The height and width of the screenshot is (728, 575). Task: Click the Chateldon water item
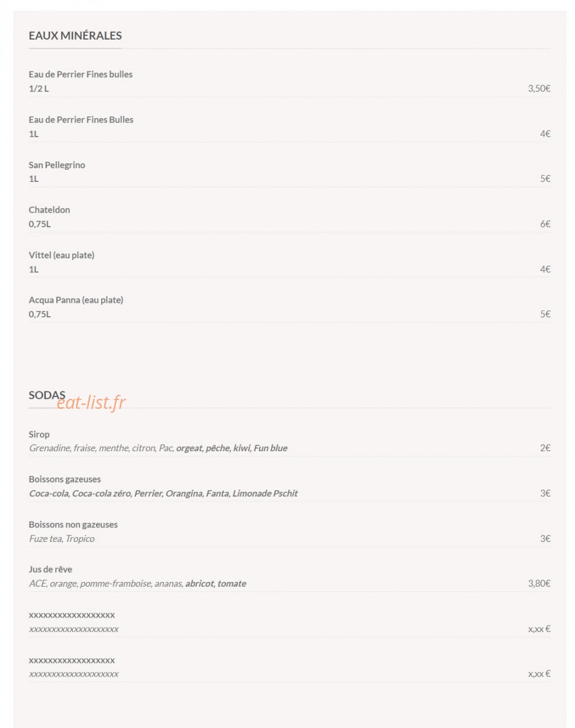(290, 217)
